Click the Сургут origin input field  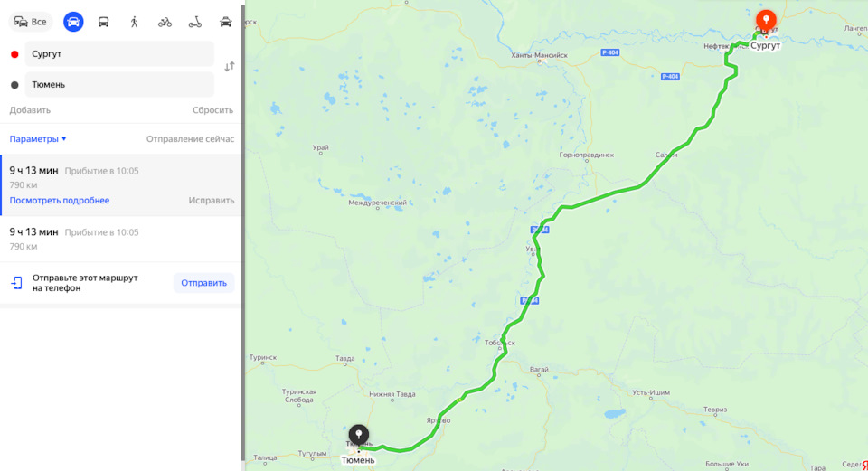[119, 53]
